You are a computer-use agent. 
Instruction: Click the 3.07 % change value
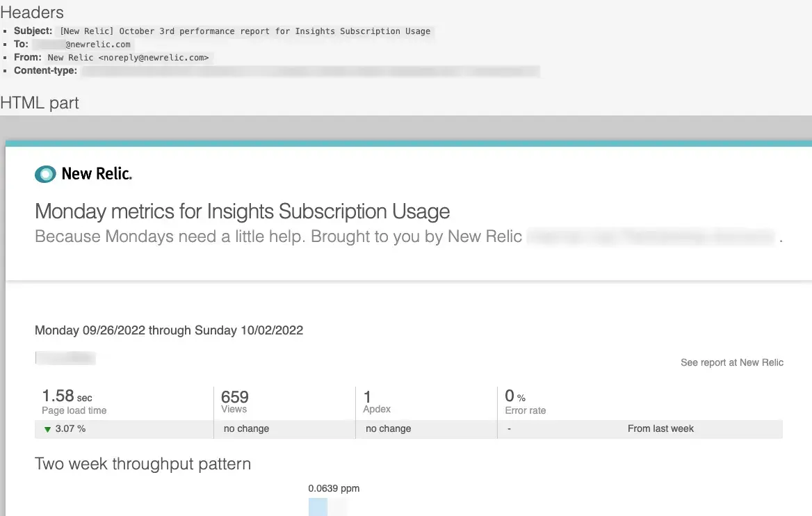[70, 429]
